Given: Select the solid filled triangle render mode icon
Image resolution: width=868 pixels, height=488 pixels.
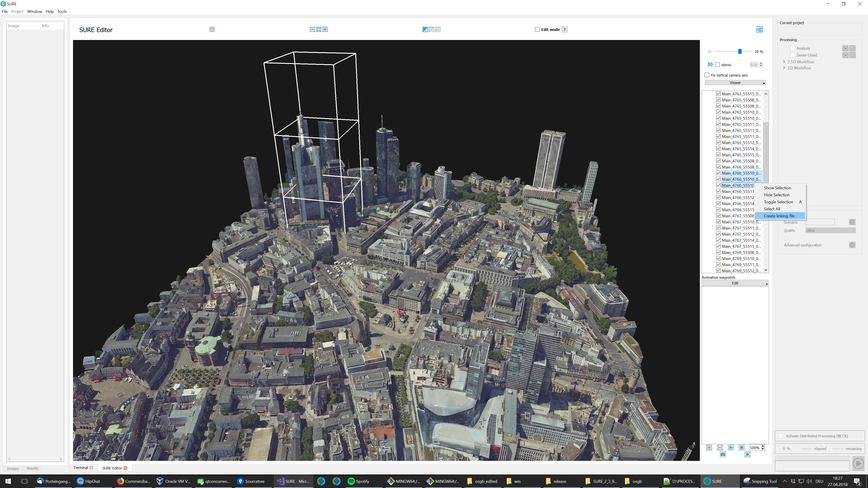Looking at the screenshot, I should (x=425, y=29).
